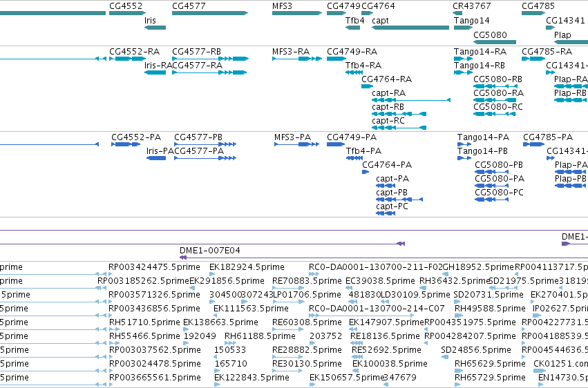This screenshot has width=588, height=388.
Task: Click the Tfb4-RA transcript label
Action: 363,65
